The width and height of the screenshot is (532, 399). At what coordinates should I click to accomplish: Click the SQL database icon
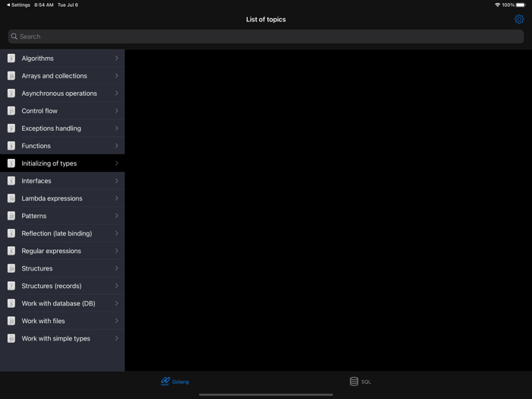point(354,382)
